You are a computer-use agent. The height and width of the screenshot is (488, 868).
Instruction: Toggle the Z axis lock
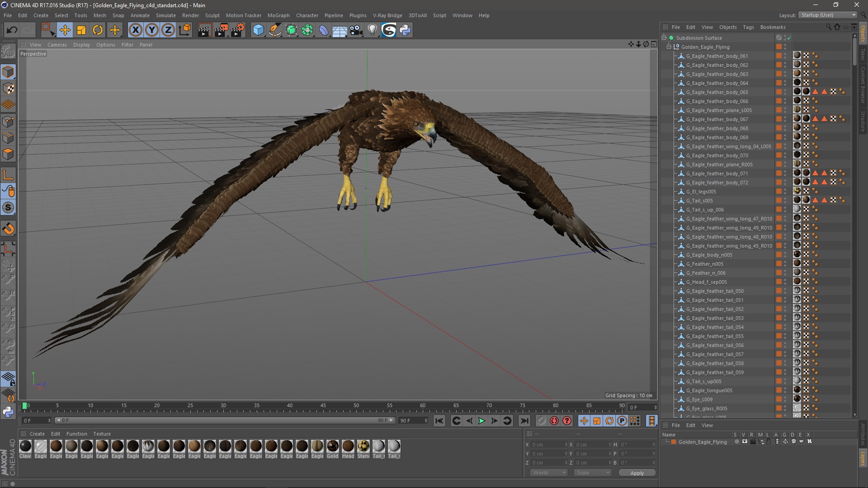pos(168,30)
